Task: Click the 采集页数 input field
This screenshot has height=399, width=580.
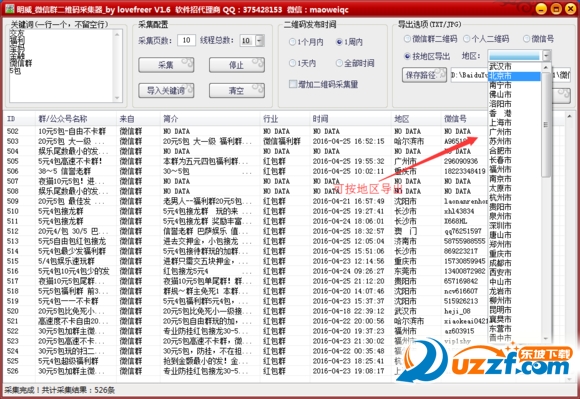Action: pyautogui.click(x=186, y=40)
